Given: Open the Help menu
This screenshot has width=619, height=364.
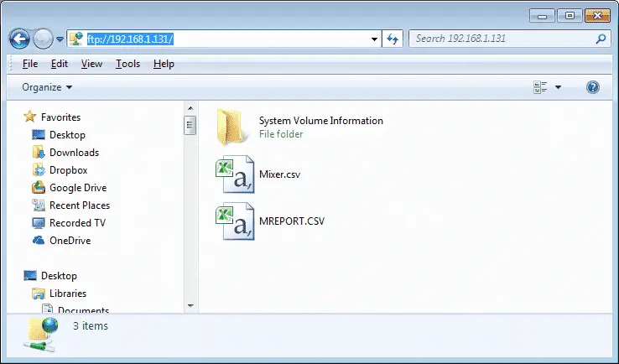Looking at the screenshot, I should [164, 64].
